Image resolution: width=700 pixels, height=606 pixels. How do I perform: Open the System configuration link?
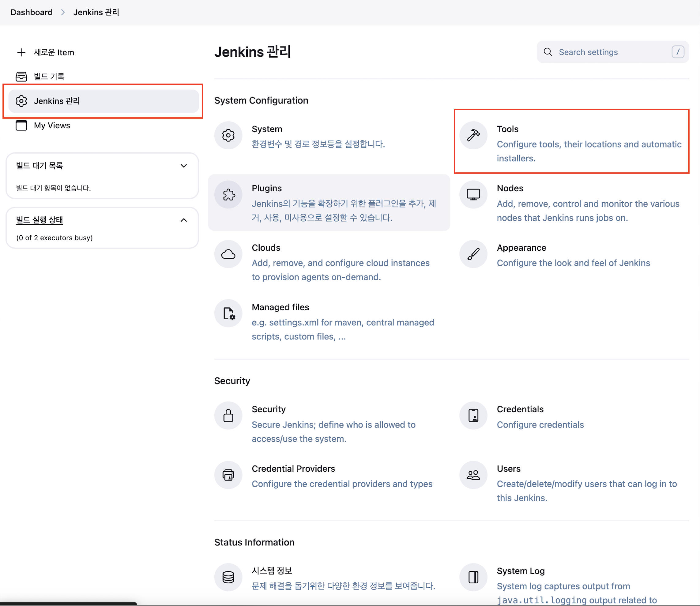pyautogui.click(x=267, y=129)
